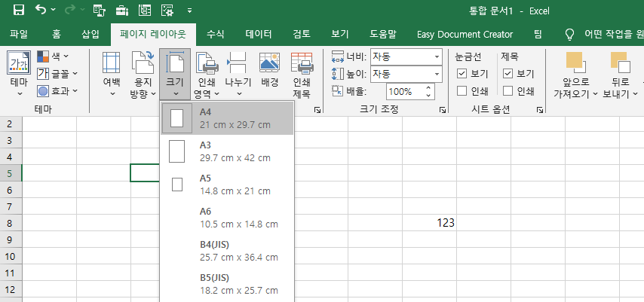Toggle 눈금선 인쇄 gridlines print checkbox
644x302 pixels.
tap(462, 91)
